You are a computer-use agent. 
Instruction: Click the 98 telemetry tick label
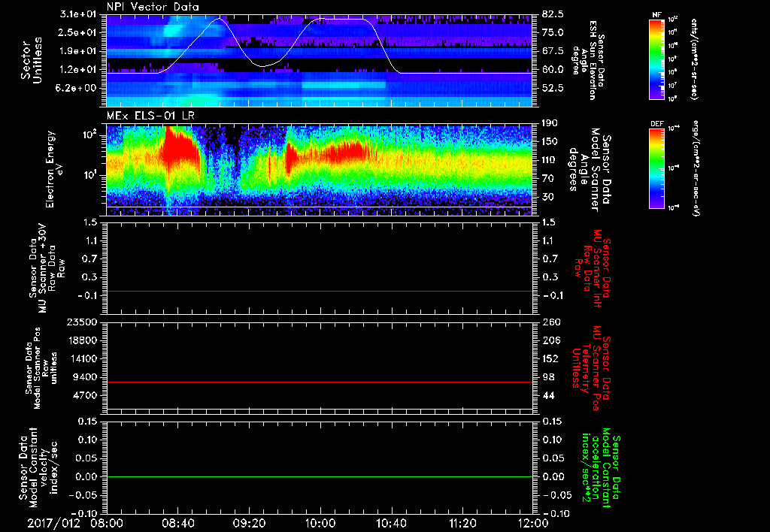click(548, 377)
